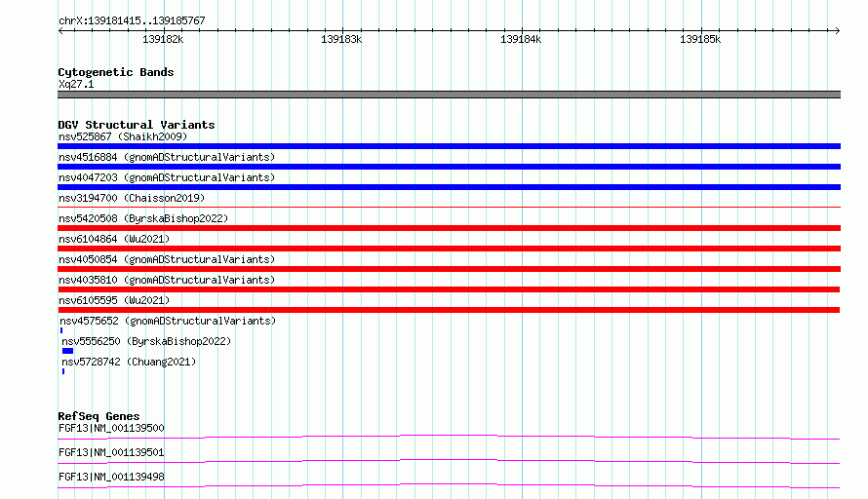The height and width of the screenshot is (499, 868).
Task: Click red bar beneath nsv4035810
Action: click(x=449, y=289)
